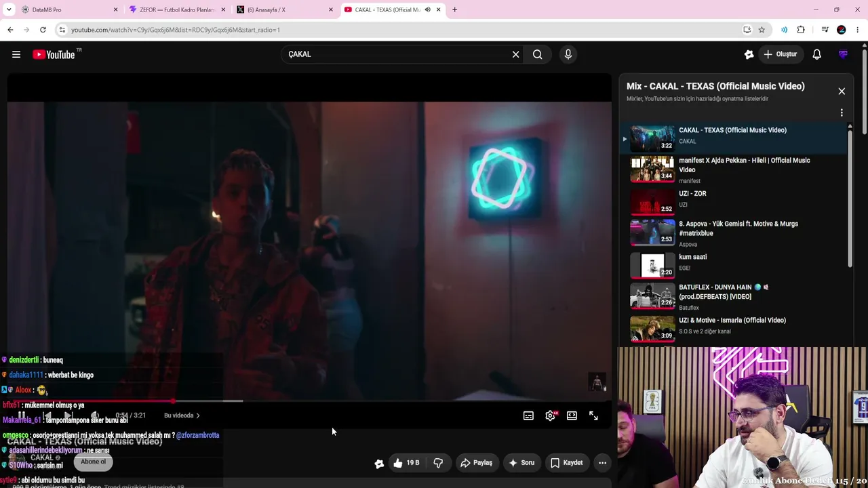Screen dimensions: 868x488
Task: Open player settings gear
Action: [550, 415]
